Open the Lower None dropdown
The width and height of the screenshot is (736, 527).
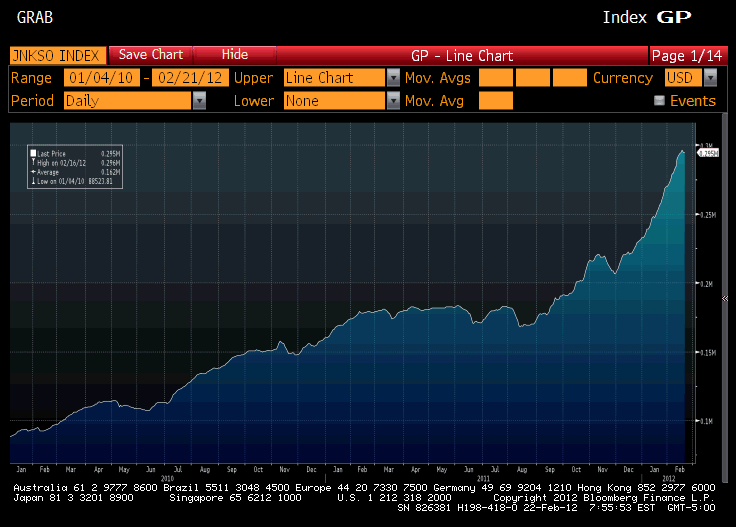point(393,101)
